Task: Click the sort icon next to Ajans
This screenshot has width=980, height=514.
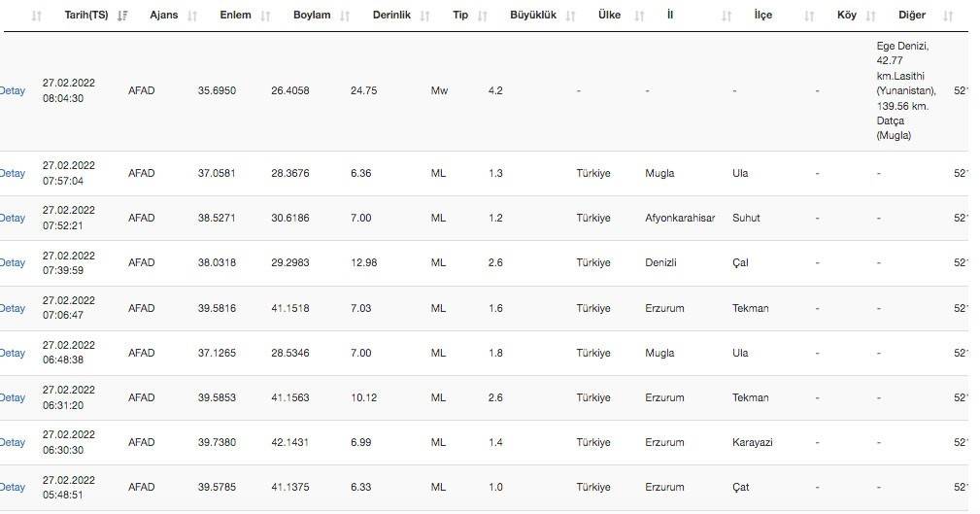Action: point(192,17)
